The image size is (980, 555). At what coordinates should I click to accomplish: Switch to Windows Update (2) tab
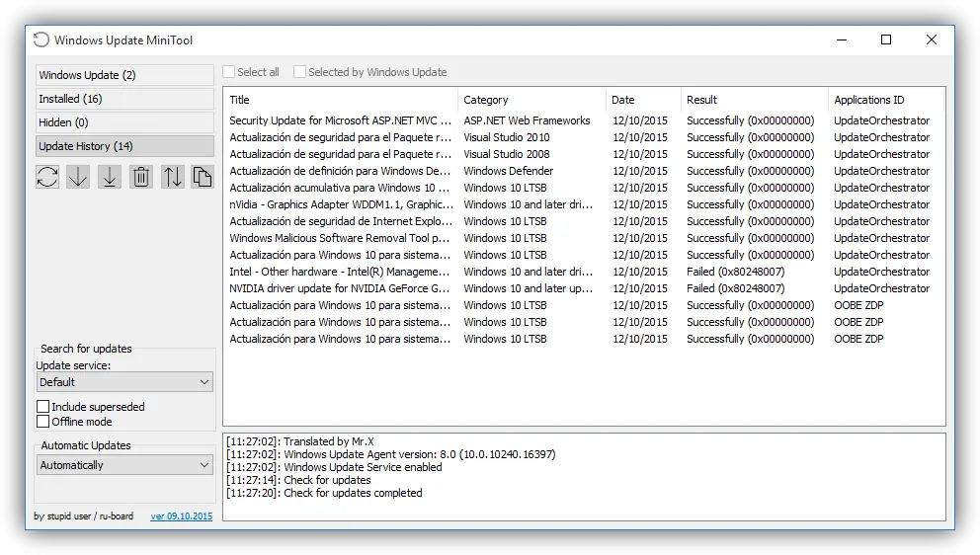point(124,75)
